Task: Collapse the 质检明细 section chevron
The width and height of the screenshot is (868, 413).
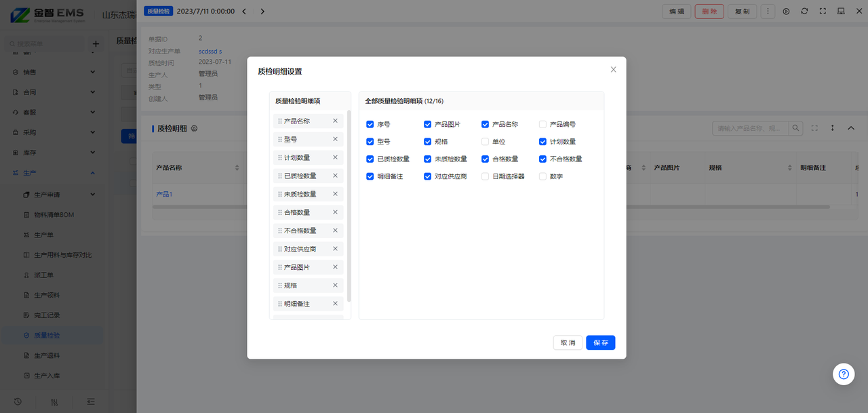Action: click(x=851, y=128)
